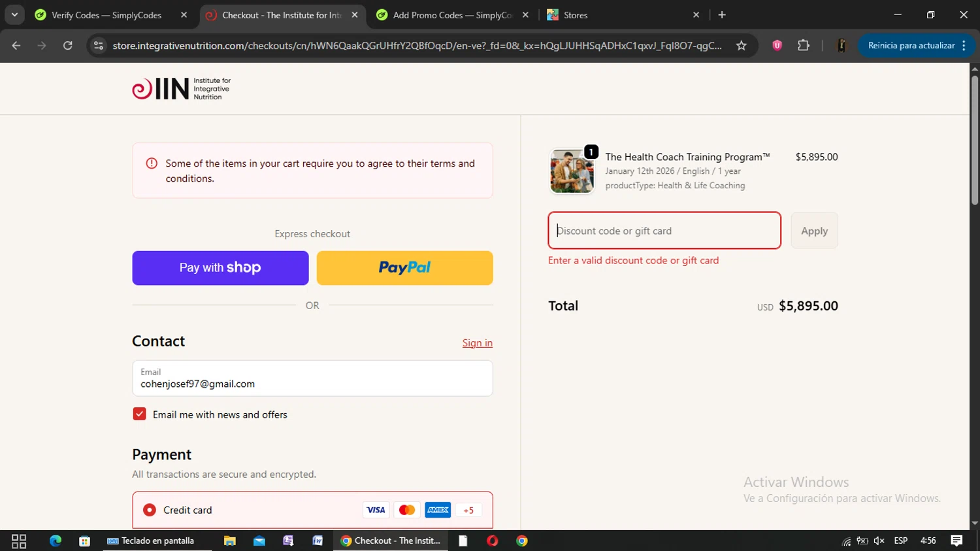This screenshot has height=551, width=980.
Task: Reload the checkout page
Action: pos(68,46)
